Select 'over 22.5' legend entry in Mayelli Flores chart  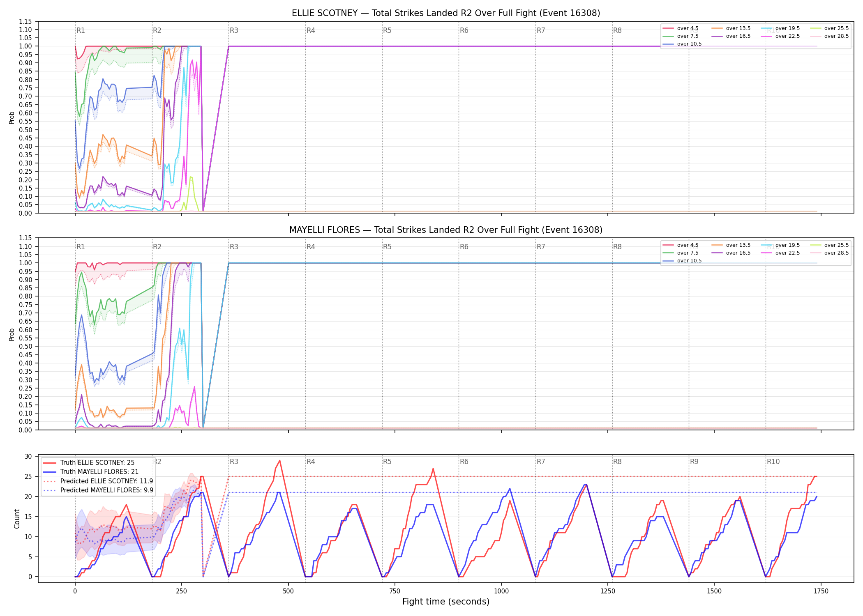[x=780, y=253]
